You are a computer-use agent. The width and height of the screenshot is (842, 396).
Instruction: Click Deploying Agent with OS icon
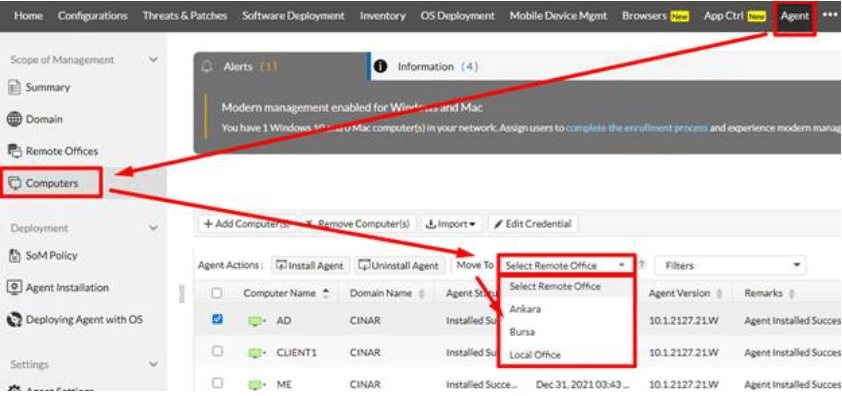pyautogui.click(x=14, y=320)
